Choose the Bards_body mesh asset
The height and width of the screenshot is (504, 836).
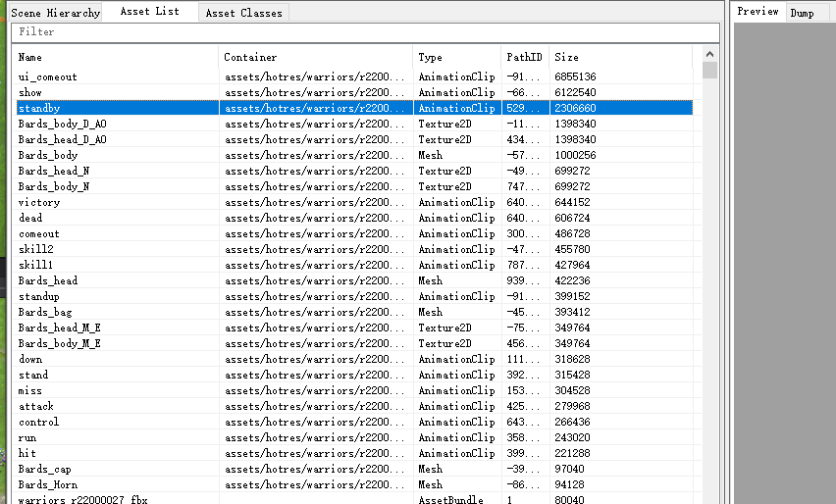tap(48, 155)
